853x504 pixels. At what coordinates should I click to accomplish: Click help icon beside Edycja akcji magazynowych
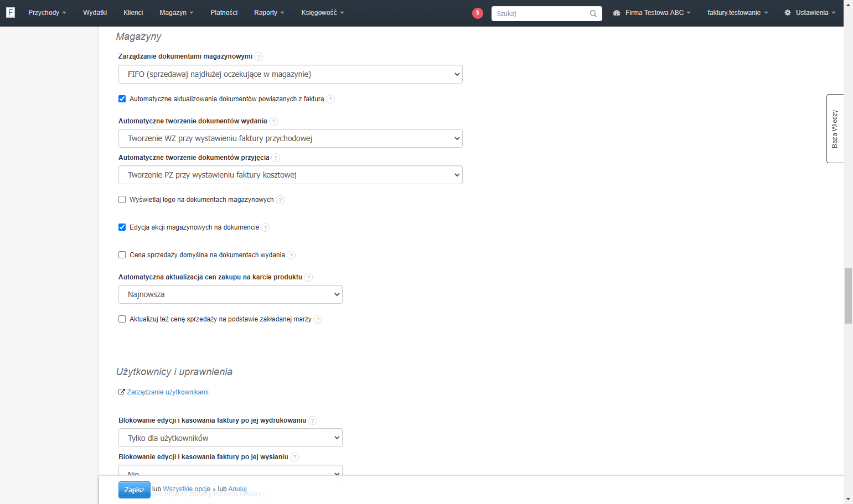point(265,227)
